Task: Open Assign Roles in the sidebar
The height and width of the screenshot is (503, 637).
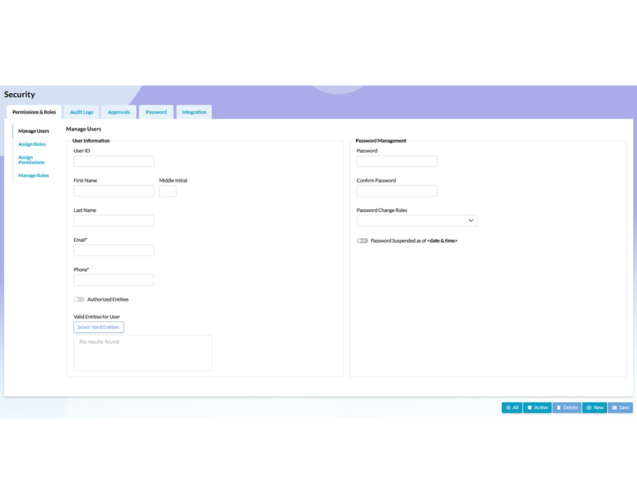Action: click(32, 144)
